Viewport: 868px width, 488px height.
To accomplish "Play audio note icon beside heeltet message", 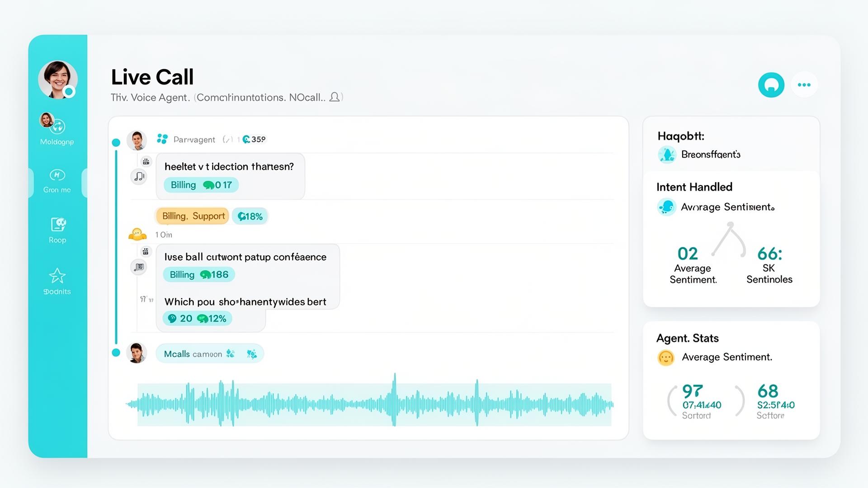I will point(139,176).
